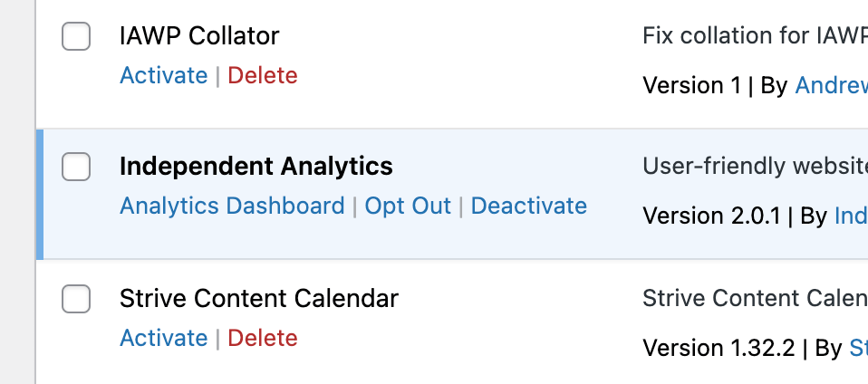This screenshot has width=868, height=384.
Task: Open IAWP Collator author link starting with Andrew
Action: 831,86
